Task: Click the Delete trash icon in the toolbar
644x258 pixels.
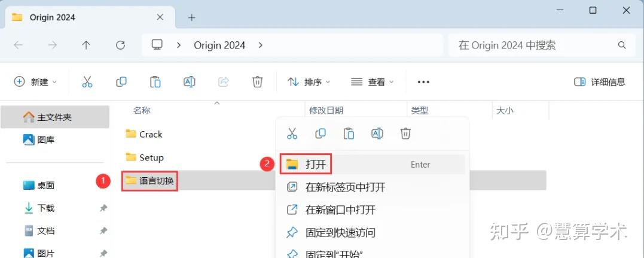Action: click(257, 82)
